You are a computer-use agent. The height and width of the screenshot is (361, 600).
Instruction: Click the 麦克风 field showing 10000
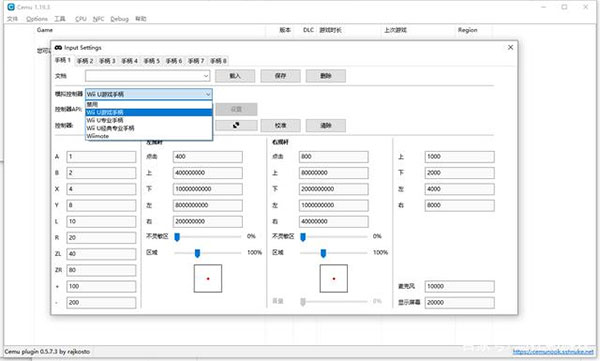[x=459, y=286]
